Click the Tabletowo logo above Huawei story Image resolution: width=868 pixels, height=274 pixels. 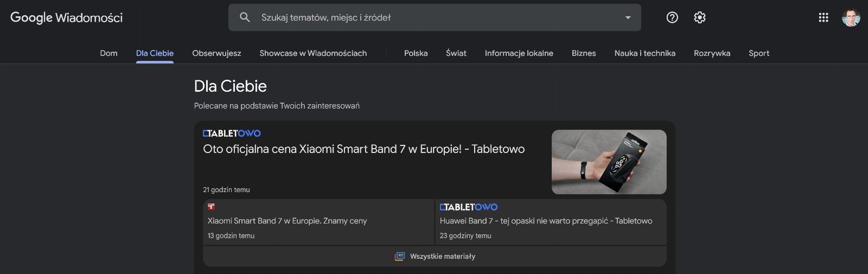point(468,207)
